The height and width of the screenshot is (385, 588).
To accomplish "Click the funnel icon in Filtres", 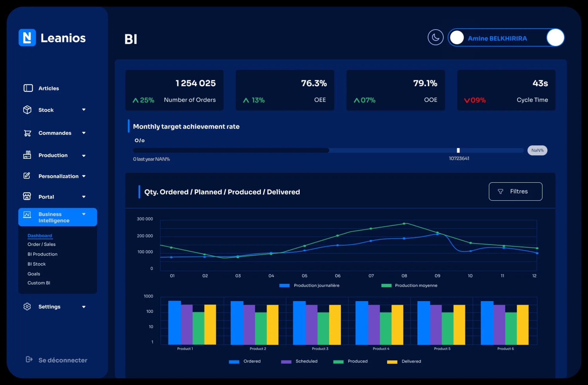I will point(500,191).
